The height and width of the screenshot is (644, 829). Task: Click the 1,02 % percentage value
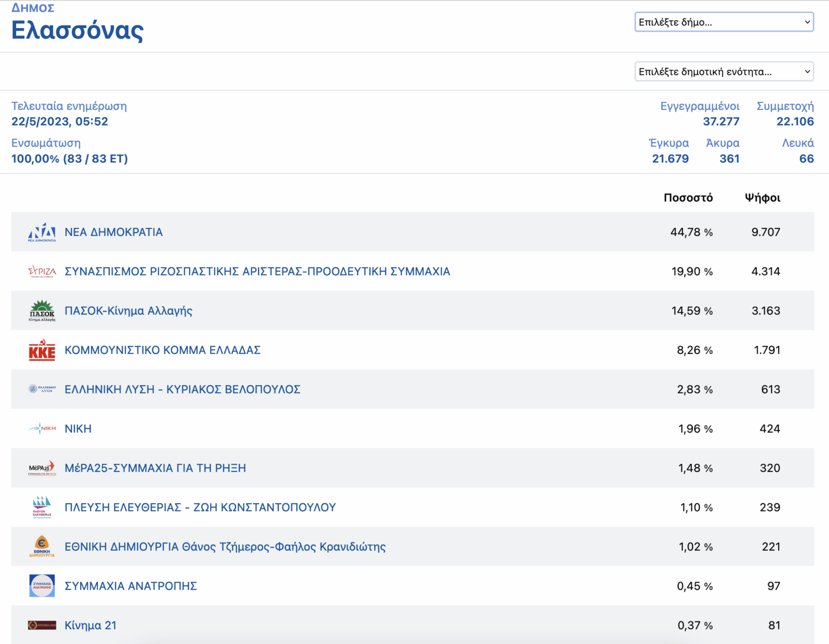(x=696, y=547)
